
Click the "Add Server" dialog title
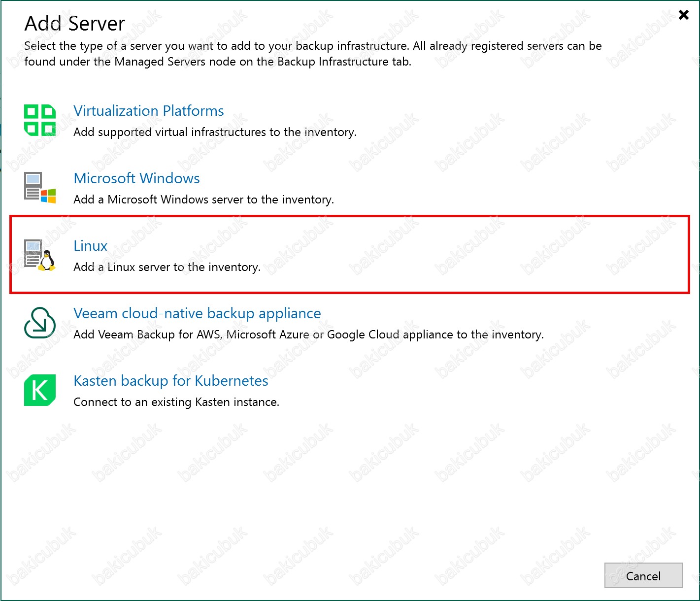pyautogui.click(x=75, y=24)
